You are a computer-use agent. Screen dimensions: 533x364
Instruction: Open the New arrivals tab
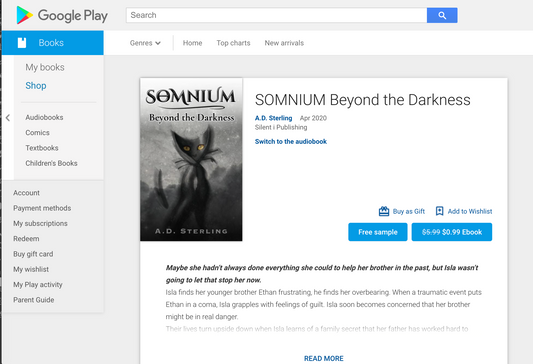pos(284,43)
